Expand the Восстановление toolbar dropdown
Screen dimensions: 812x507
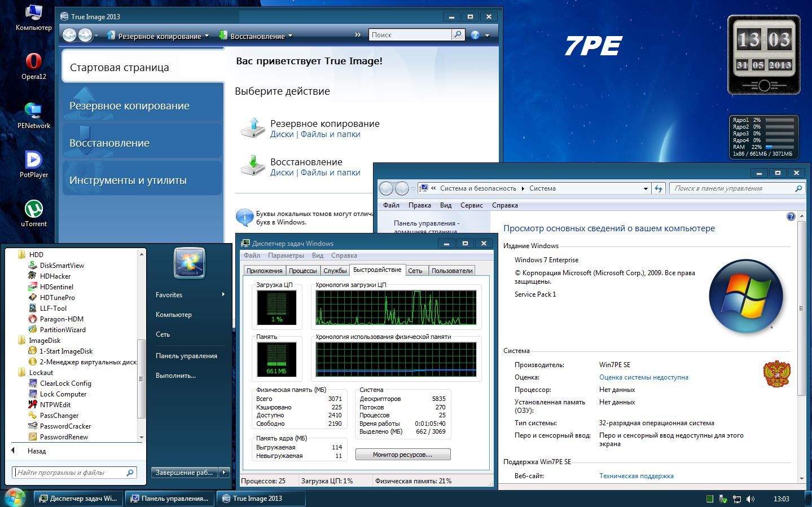click(290, 36)
